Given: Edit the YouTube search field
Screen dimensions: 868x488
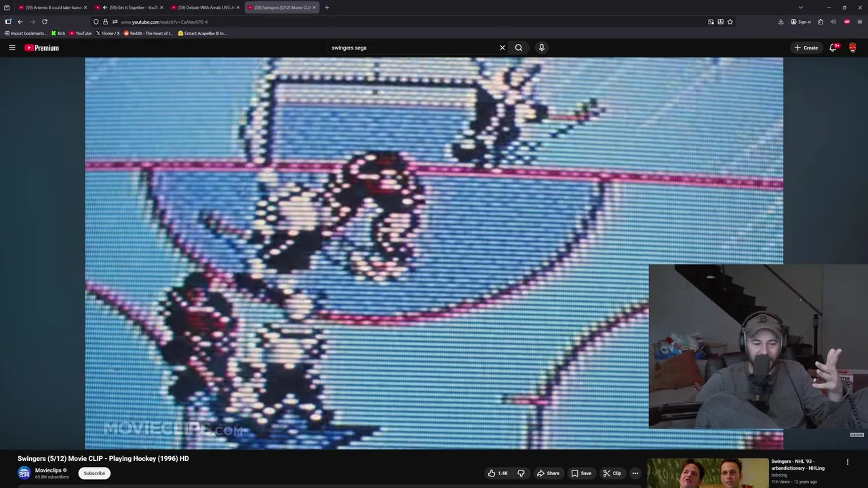Looking at the screenshot, I should (x=414, y=47).
